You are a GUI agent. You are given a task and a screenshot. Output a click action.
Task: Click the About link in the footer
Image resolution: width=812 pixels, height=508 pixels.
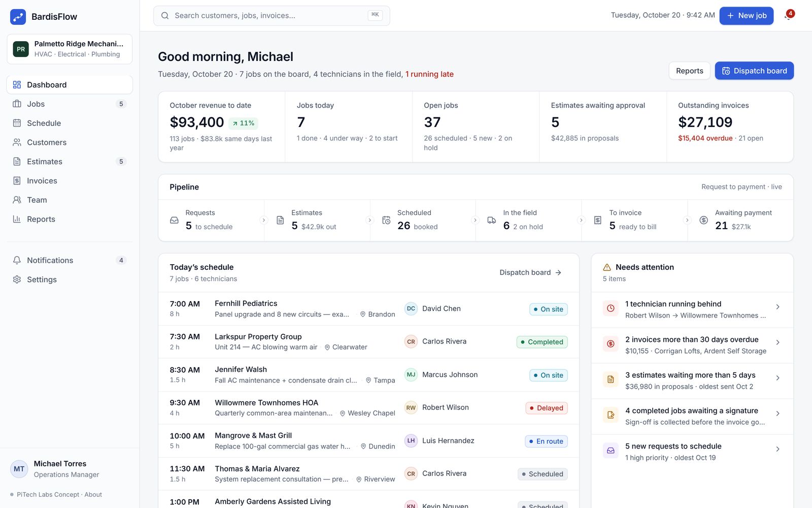93,495
